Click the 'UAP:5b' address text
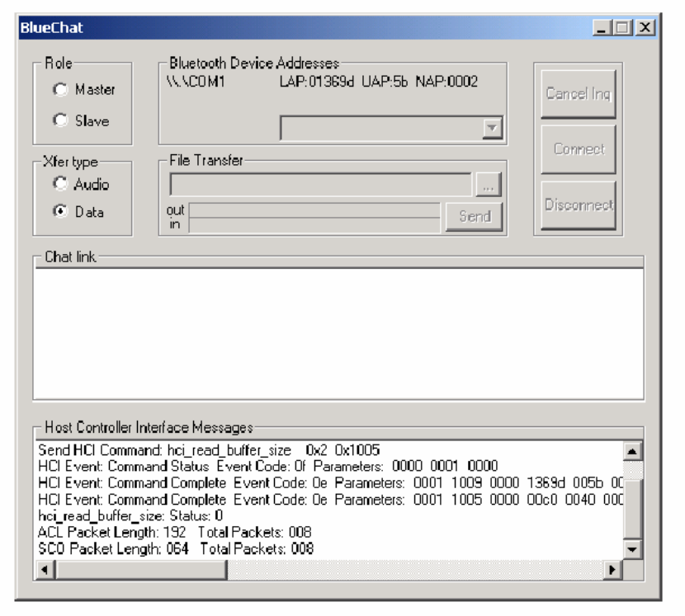The width and height of the screenshot is (685, 616). [x=385, y=82]
